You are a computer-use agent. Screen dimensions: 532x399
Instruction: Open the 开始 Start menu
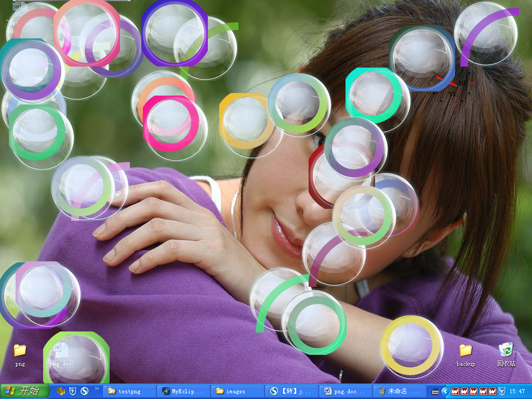point(24,391)
